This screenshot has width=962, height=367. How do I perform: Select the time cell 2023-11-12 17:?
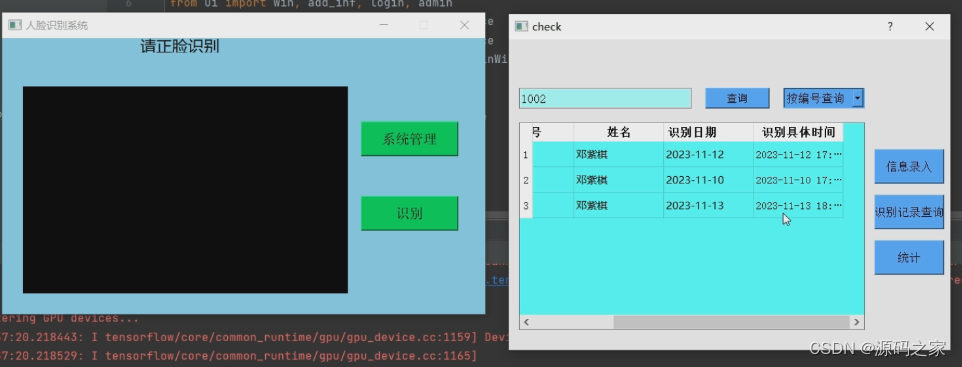[x=798, y=155]
